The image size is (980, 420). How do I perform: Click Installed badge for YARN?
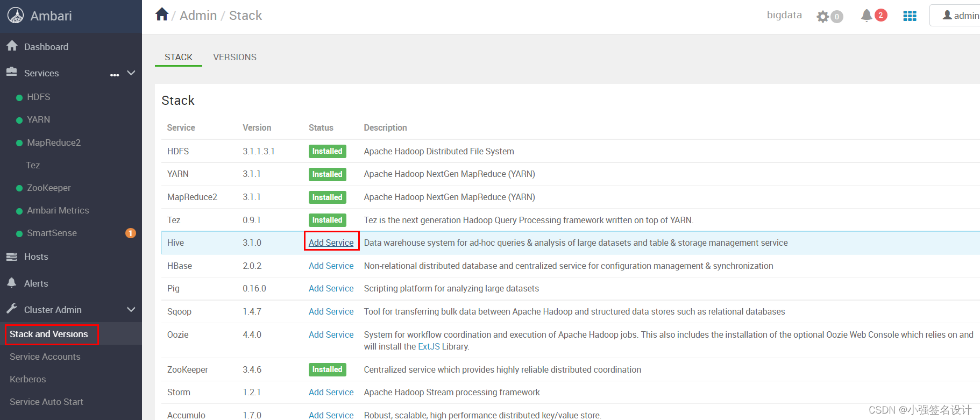coord(328,174)
